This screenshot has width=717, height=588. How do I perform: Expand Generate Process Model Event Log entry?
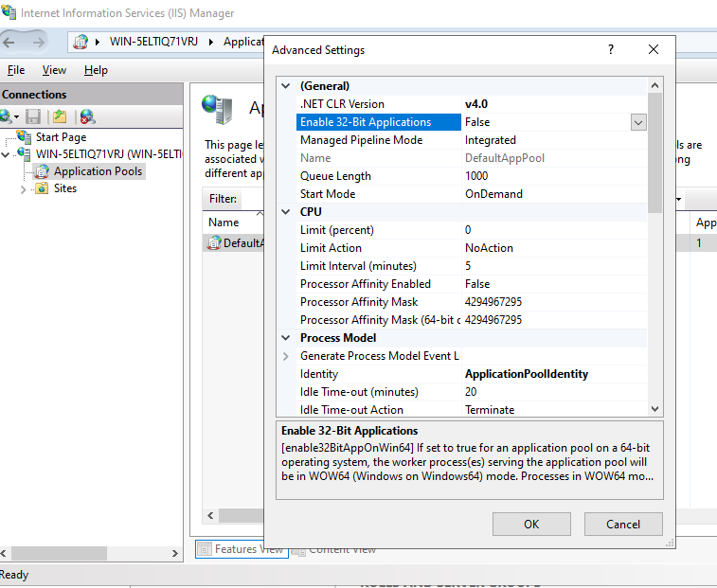pos(286,356)
